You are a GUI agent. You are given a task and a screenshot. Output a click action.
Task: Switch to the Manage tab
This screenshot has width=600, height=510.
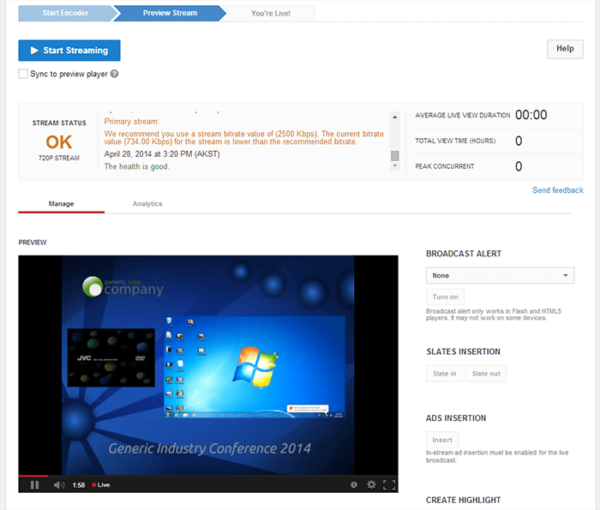(x=61, y=204)
